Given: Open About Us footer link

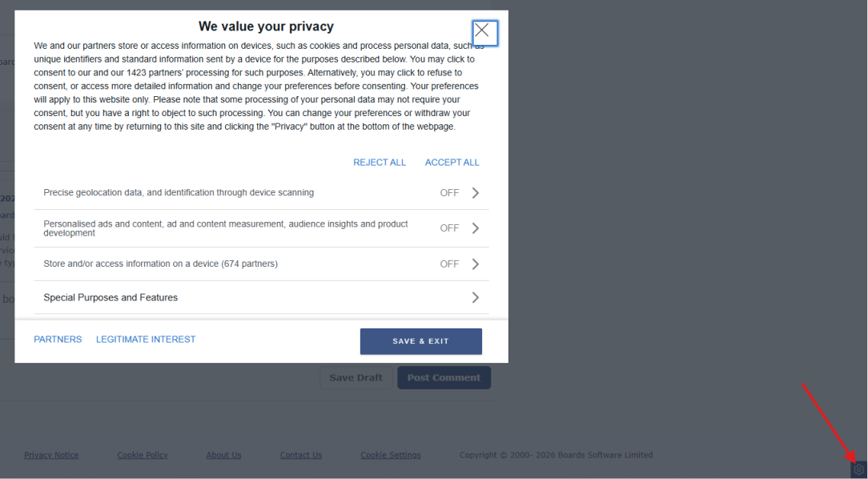Looking at the screenshot, I should pyautogui.click(x=223, y=455).
